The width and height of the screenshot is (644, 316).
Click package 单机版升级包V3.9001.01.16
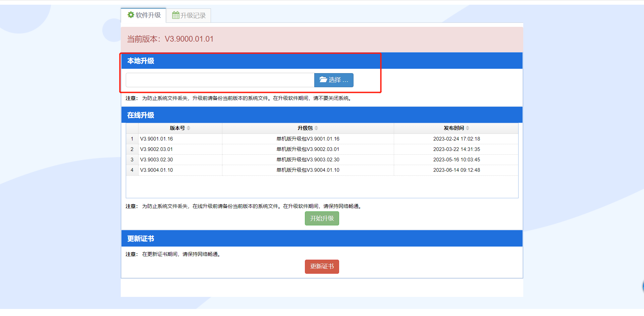308,139
